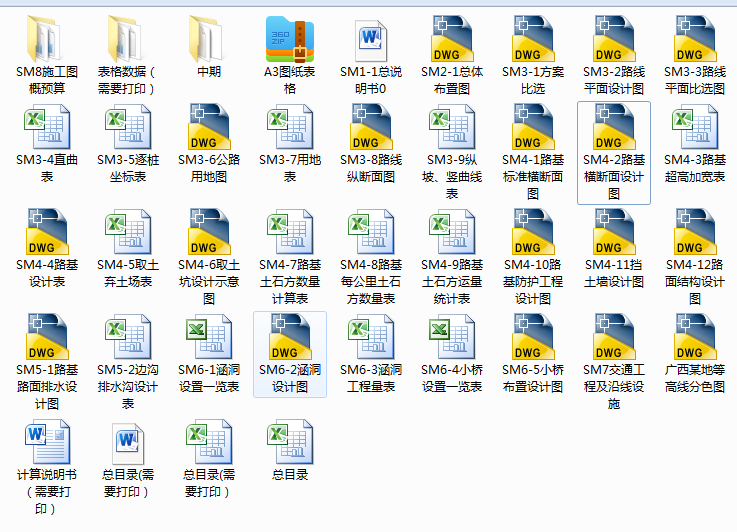
Task: Click the label SM5-1路基路面排水设计图
Action: click(47, 386)
